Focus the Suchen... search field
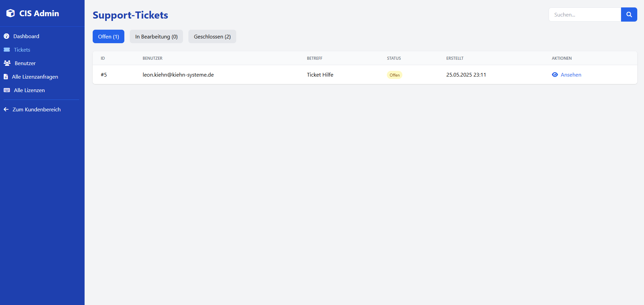The width and height of the screenshot is (644, 305). point(585,15)
